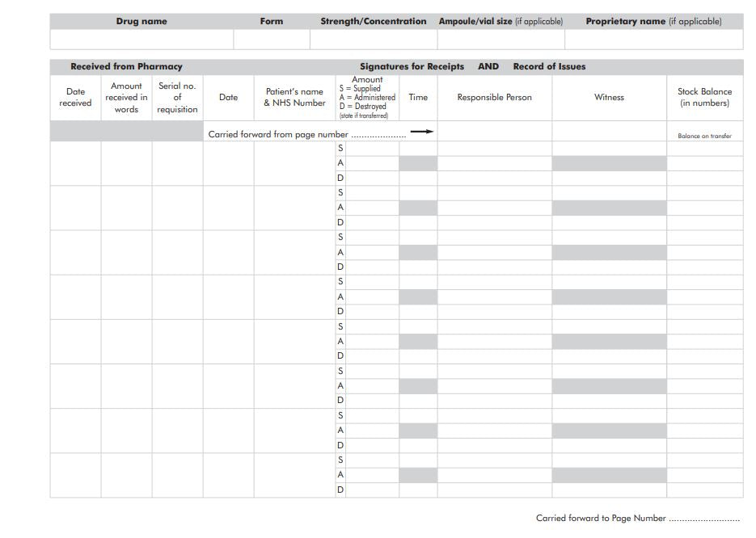Select the Amount received in words header
Viewport: 756px width, 538px height.
[x=126, y=98]
